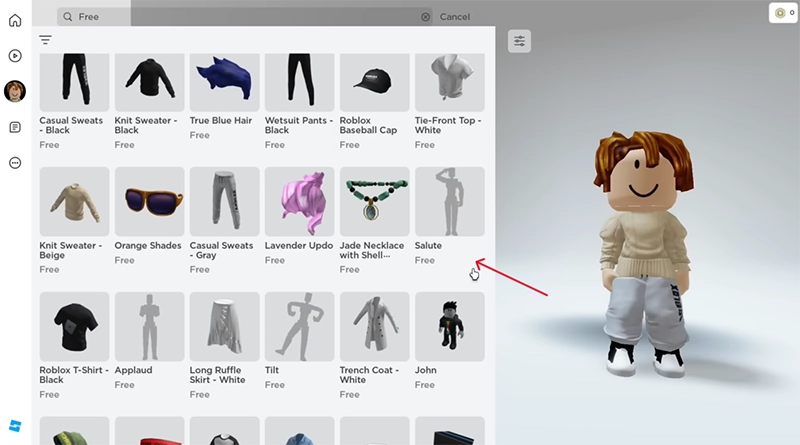Select Wetsuit Pants - Black thumbnail
Image resolution: width=800 pixels, height=445 pixels.
[x=299, y=82]
